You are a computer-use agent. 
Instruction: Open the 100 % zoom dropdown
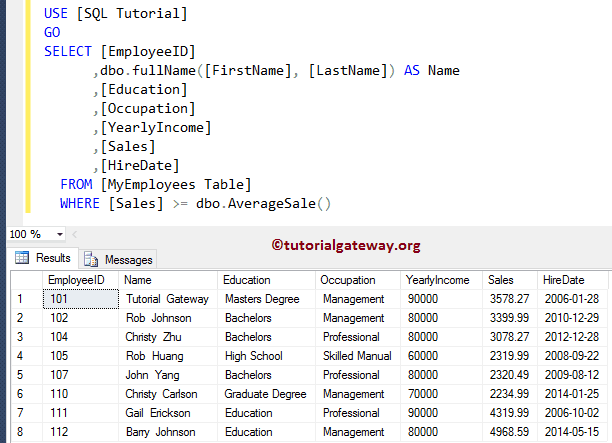pyautogui.click(x=61, y=234)
